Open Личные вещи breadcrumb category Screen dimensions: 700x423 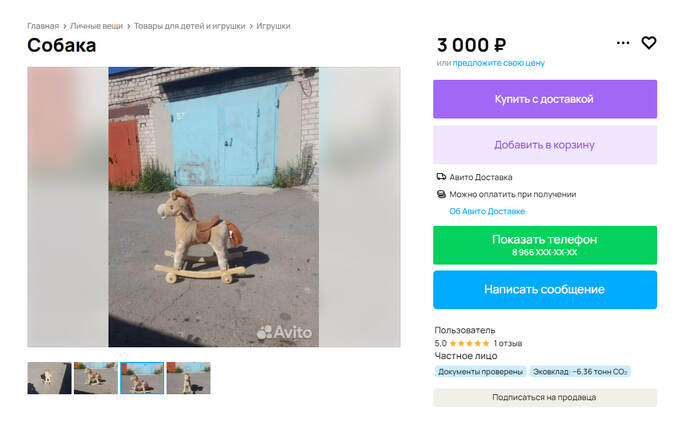tap(96, 25)
